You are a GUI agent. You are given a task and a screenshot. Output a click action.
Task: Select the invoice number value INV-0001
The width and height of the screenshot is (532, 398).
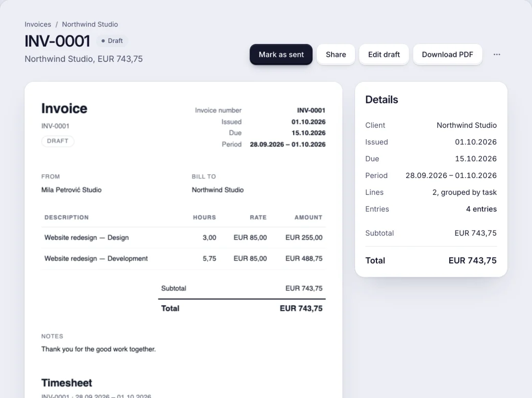311,110
